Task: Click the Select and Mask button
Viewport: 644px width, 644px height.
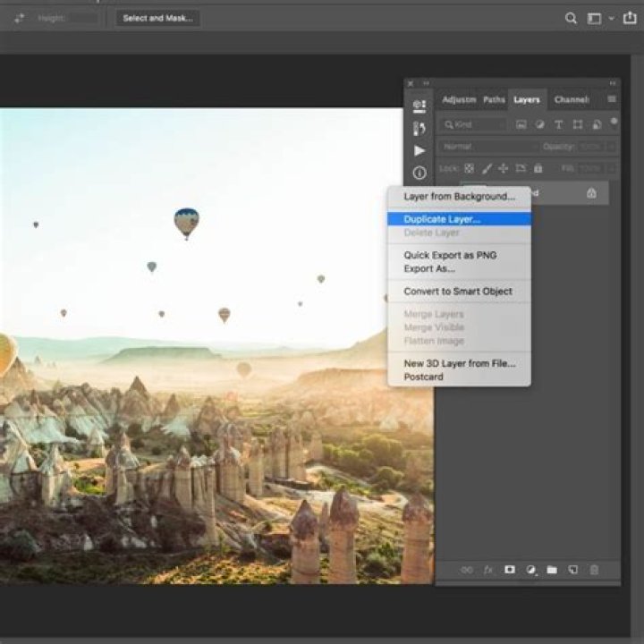Action: pos(157,18)
